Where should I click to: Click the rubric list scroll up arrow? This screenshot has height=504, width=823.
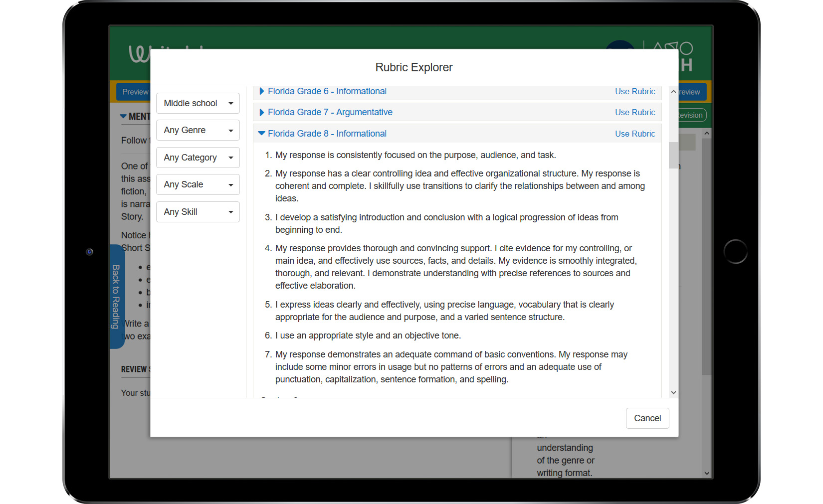tap(673, 92)
